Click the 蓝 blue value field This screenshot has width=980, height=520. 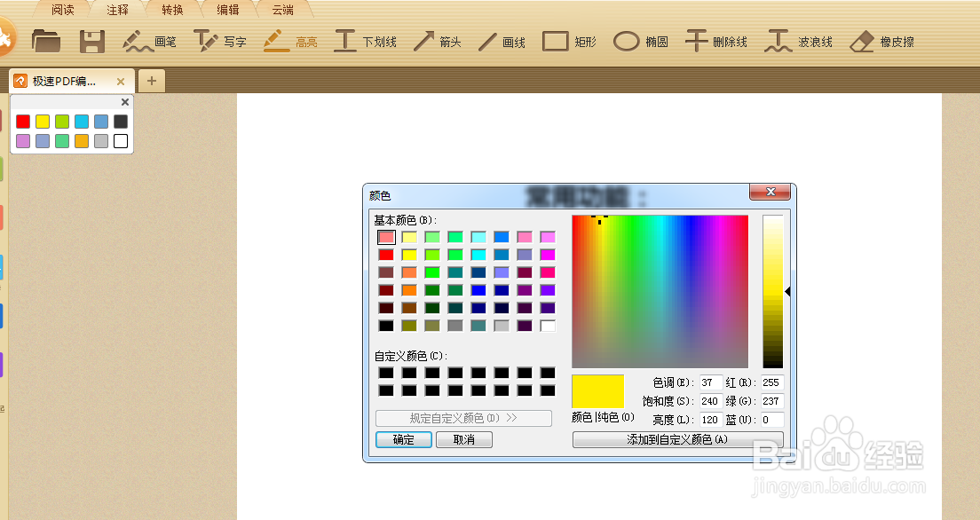[x=772, y=420]
